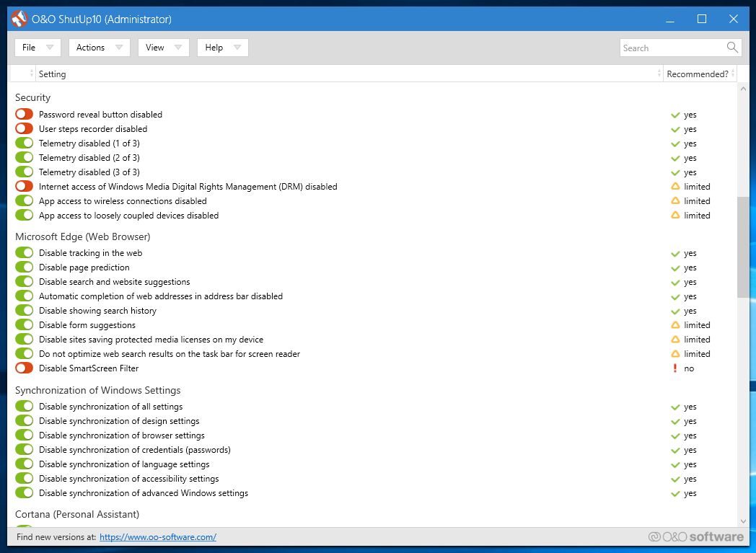Toggle Telemetry disabled (3 of 3) switch
The width and height of the screenshot is (756, 553).
click(24, 172)
